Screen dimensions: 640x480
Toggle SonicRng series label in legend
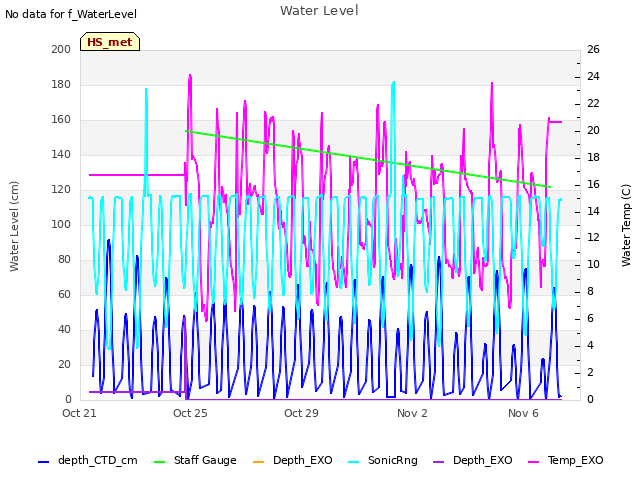(x=393, y=460)
